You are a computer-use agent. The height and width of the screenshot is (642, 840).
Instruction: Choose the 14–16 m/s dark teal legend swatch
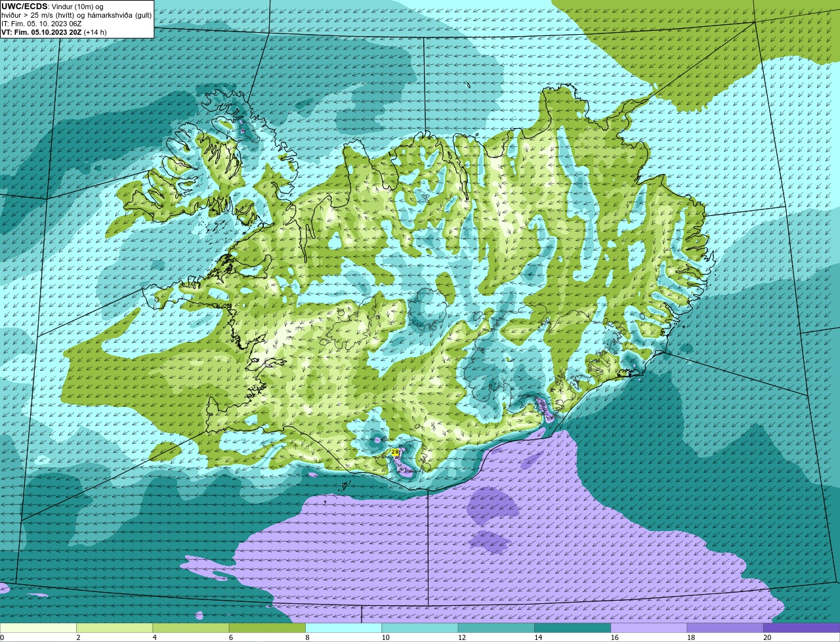pyautogui.click(x=572, y=628)
